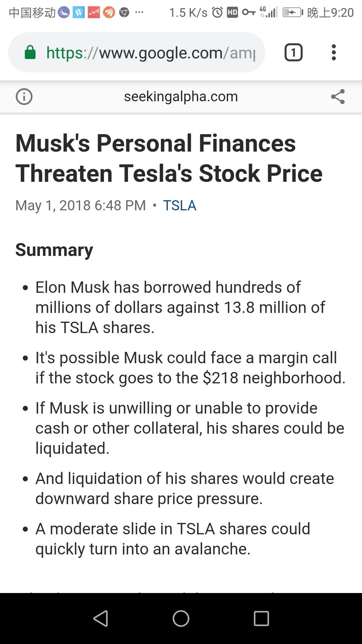Tap the alarm clock status icon
The image size is (362, 644).
[218, 13]
